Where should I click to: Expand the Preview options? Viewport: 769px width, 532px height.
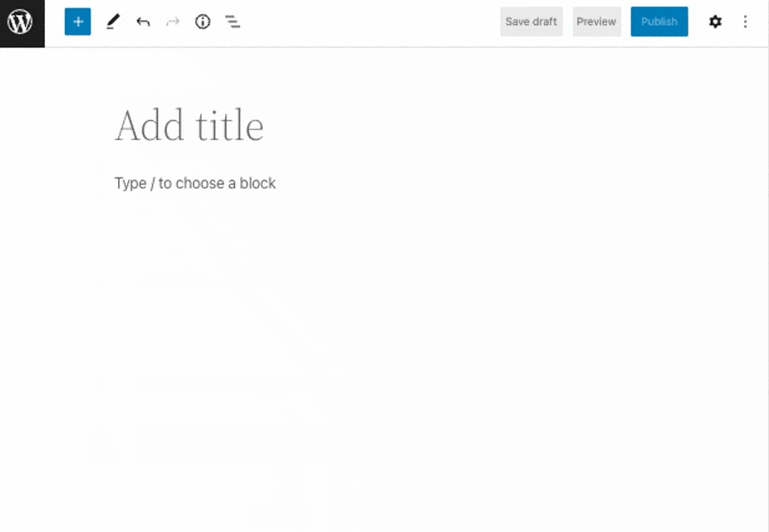click(x=596, y=22)
